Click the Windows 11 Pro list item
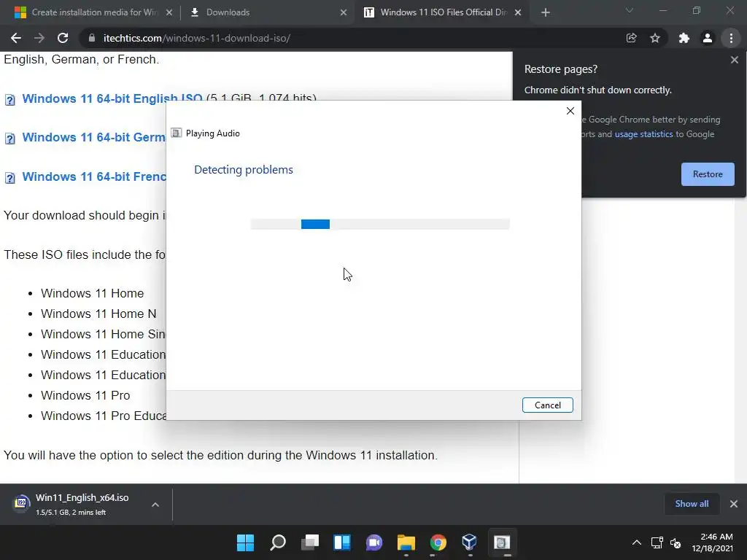 85,395
